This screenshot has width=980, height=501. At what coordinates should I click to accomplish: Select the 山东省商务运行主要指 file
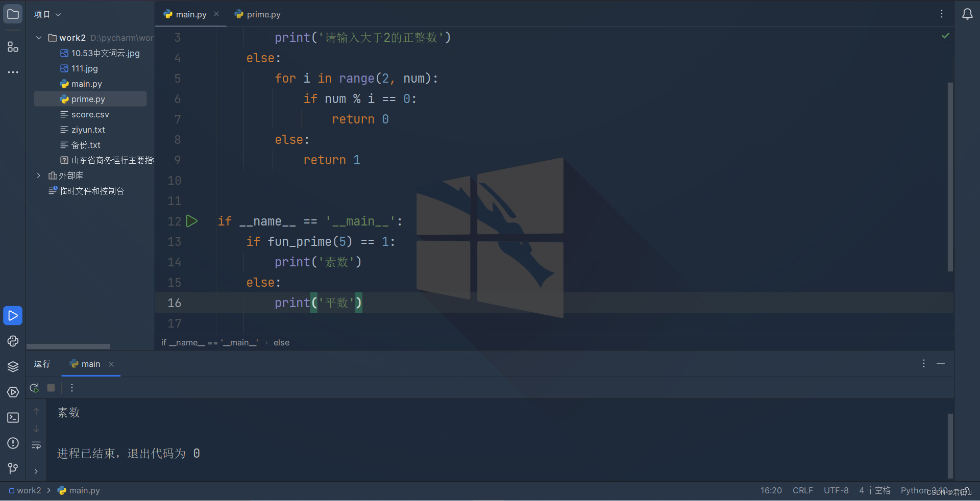click(x=107, y=160)
